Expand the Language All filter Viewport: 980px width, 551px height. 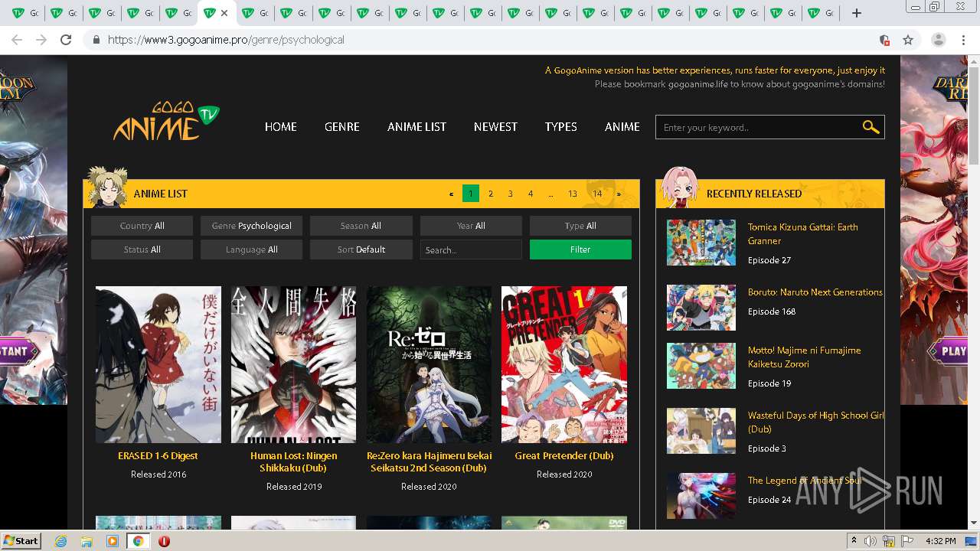[251, 249]
